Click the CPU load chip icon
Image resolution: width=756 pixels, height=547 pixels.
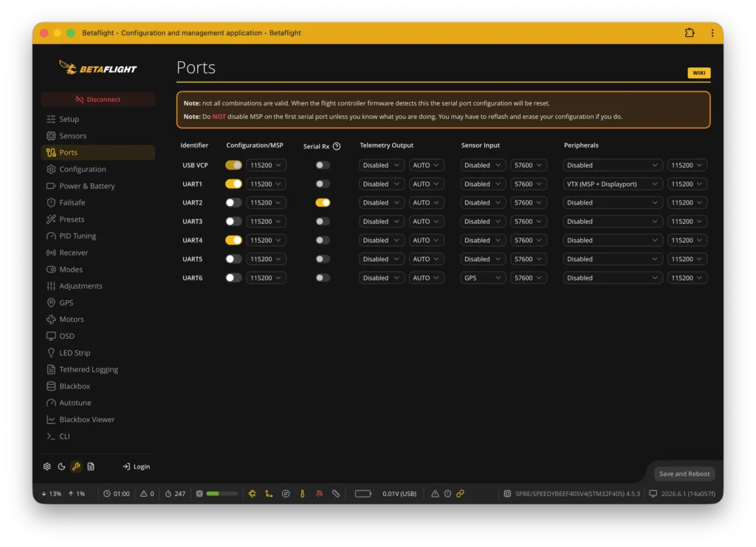pos(199,494)
